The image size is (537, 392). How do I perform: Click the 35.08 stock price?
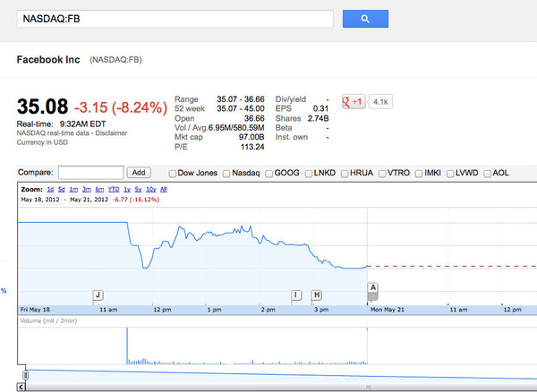(x=42, y=107)
